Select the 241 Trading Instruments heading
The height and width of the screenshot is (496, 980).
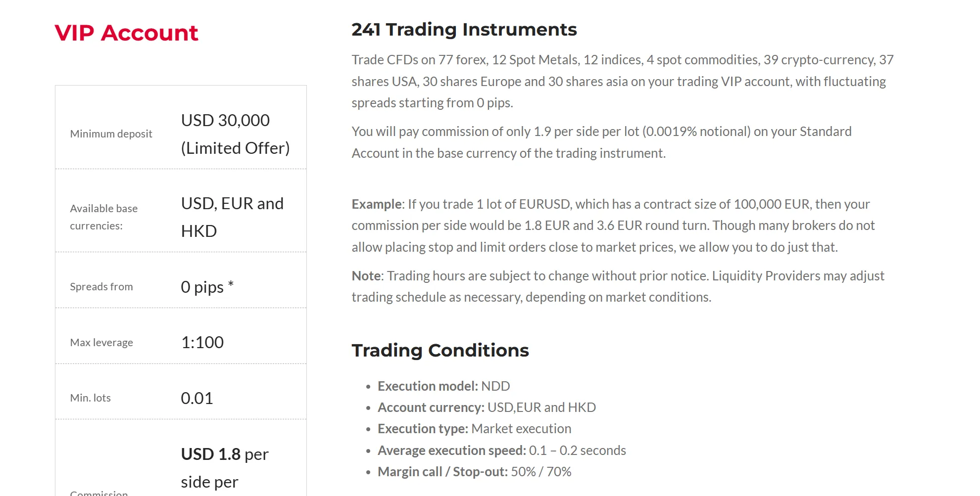tap(464, 30)
